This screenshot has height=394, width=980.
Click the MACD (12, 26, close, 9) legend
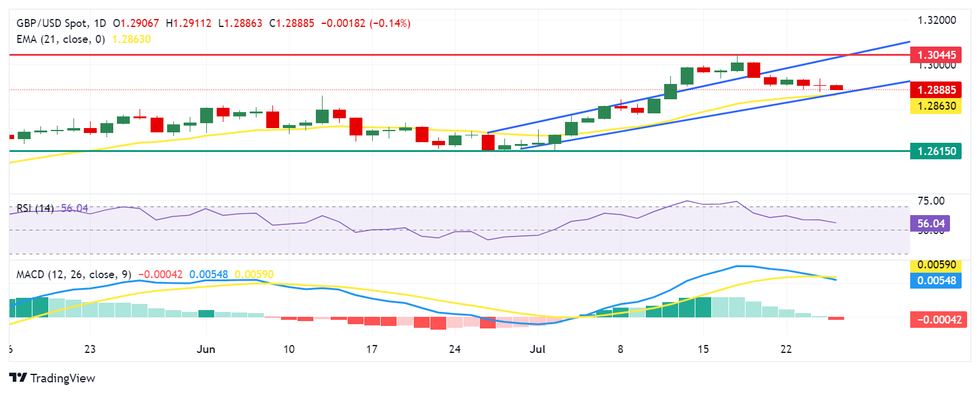point(73,275)
